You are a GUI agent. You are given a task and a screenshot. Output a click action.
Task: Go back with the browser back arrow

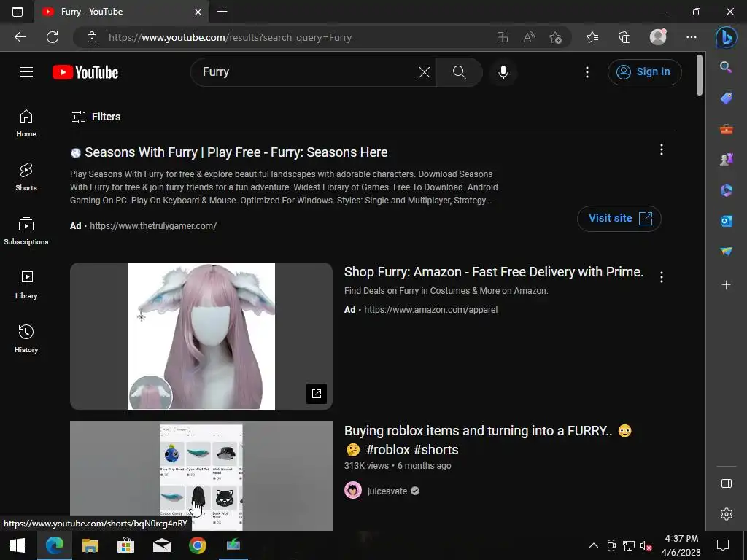20,37
